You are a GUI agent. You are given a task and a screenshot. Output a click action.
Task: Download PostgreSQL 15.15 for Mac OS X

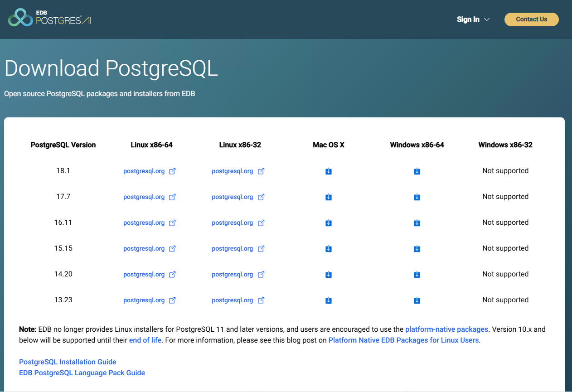[x=329, y=249]
